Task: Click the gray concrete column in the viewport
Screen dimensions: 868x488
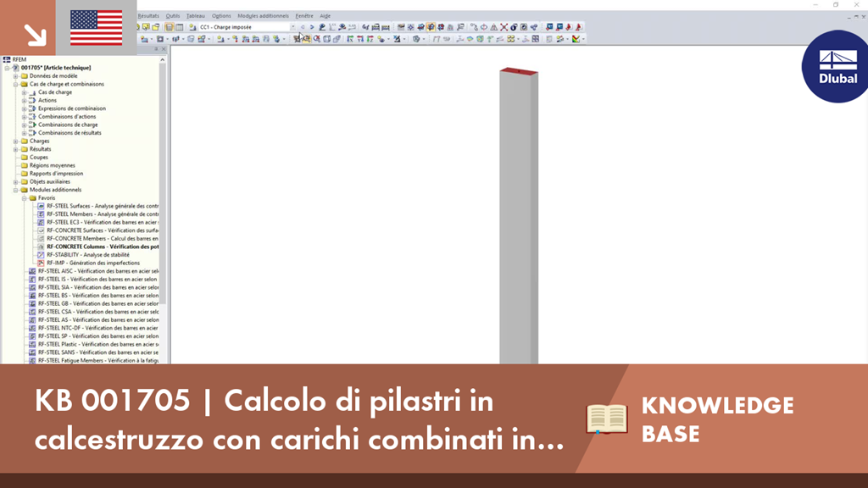Action: click(519, 219)
